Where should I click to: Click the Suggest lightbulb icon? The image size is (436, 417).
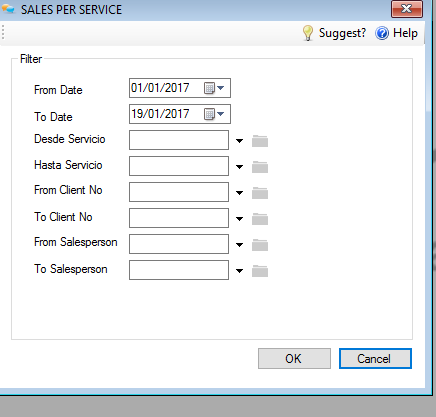[308, 33]
